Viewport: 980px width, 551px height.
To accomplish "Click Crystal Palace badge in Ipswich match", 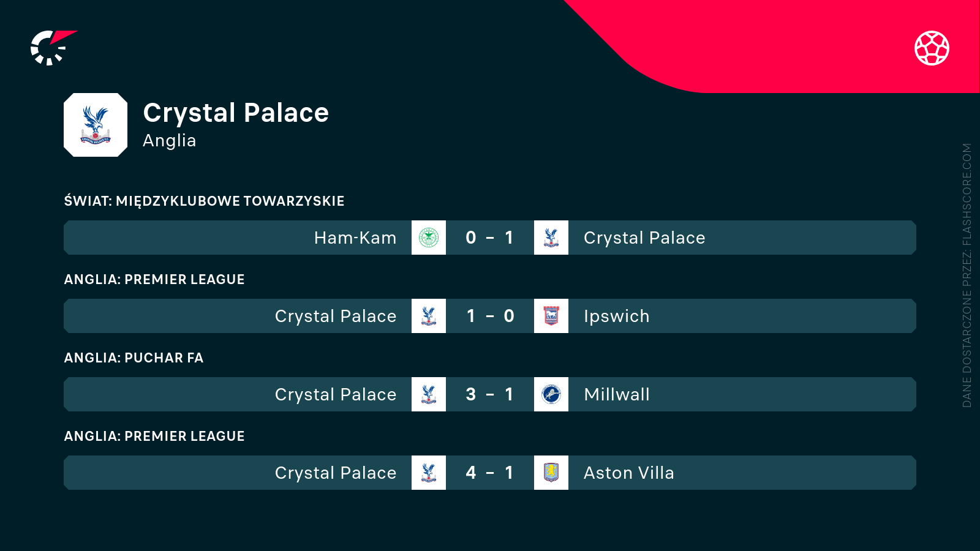I will click(429, 316).
